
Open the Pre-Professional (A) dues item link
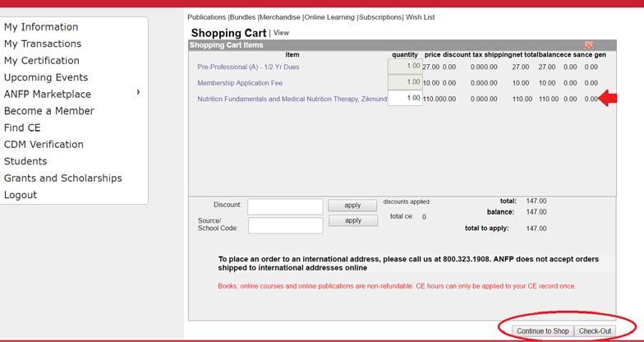tap(252, 67)
